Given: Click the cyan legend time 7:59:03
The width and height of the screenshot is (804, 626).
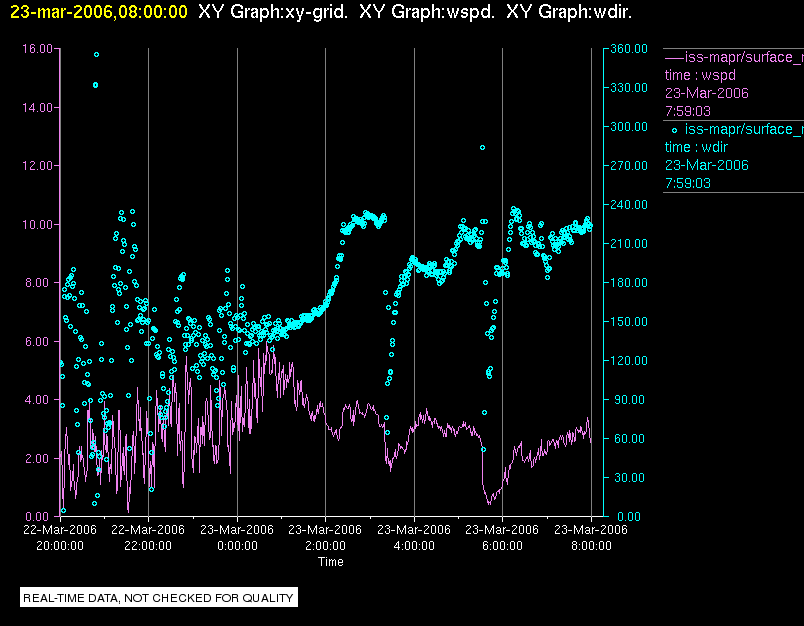Looking at the screenshot, I should point(688,184).
